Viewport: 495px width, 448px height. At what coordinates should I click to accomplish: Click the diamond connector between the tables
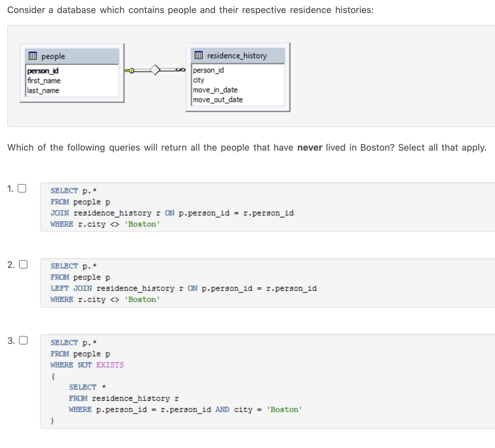155,70
